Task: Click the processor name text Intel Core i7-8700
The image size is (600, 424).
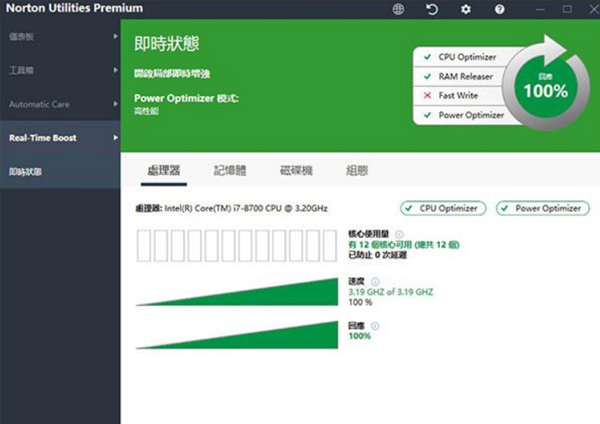Action: (x=246, y=209)
